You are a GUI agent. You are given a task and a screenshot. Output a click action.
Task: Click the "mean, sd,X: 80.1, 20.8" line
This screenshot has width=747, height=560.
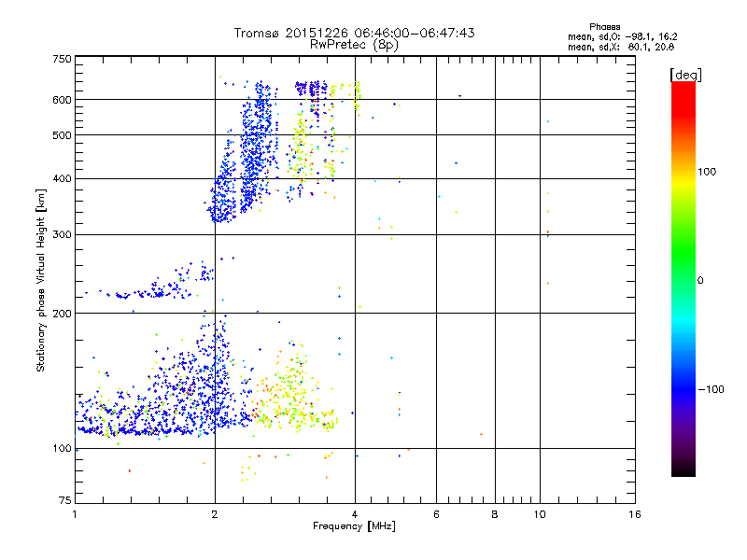click(621, 47)
